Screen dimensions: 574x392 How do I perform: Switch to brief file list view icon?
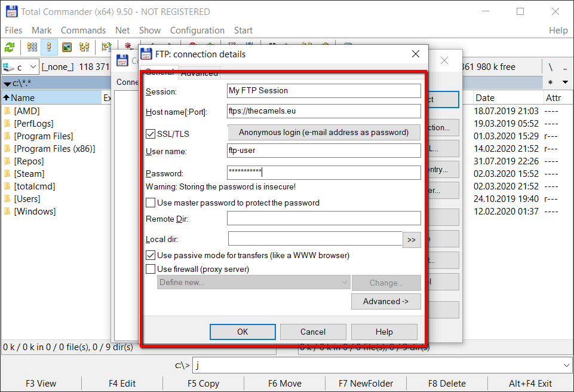coord(32,47)
